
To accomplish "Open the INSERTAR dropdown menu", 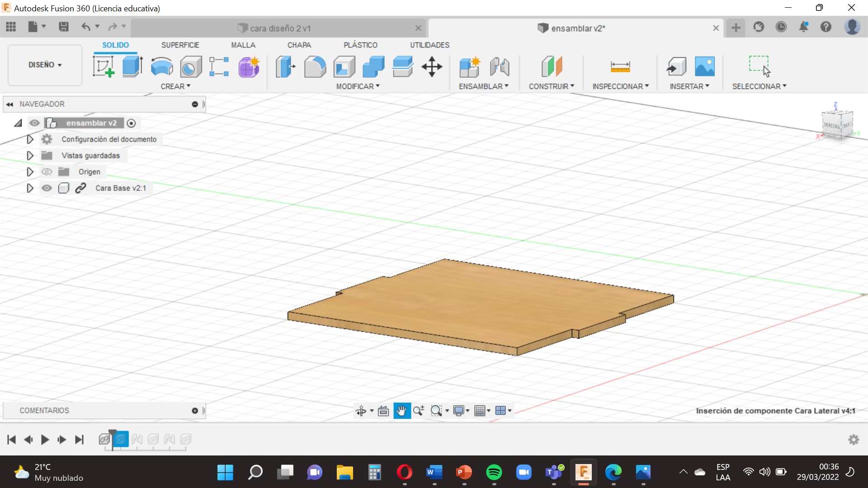I will [689, 86].
